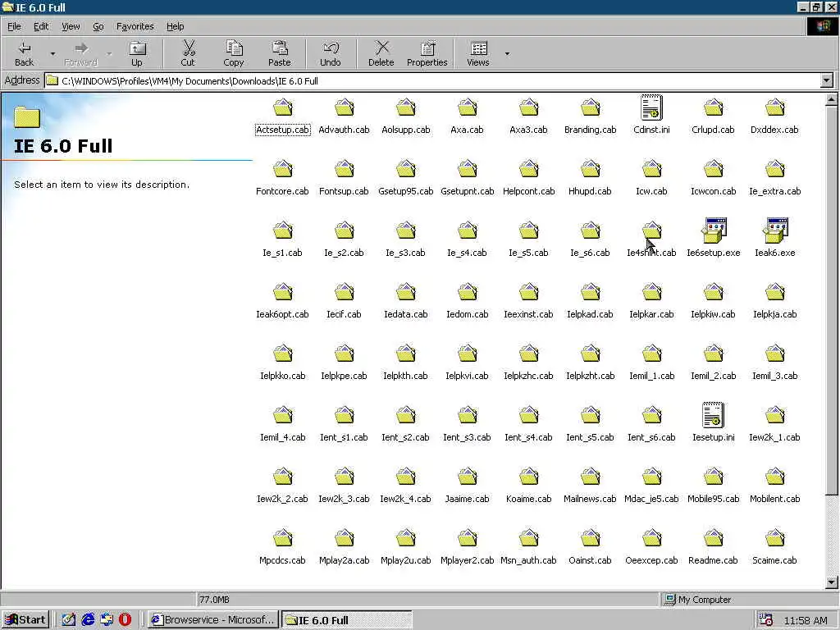Screen dimensions: 840x630
Task: Click the IE 6.0 Full taskbar button
Action: click(x=347, y=620)
